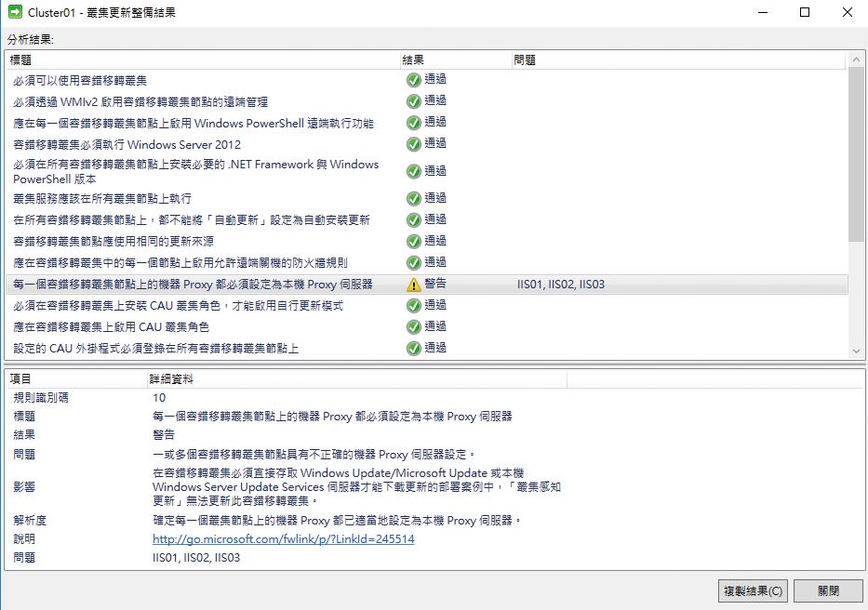Click pass icon for 相同的更新來源 row

(413, 242)
